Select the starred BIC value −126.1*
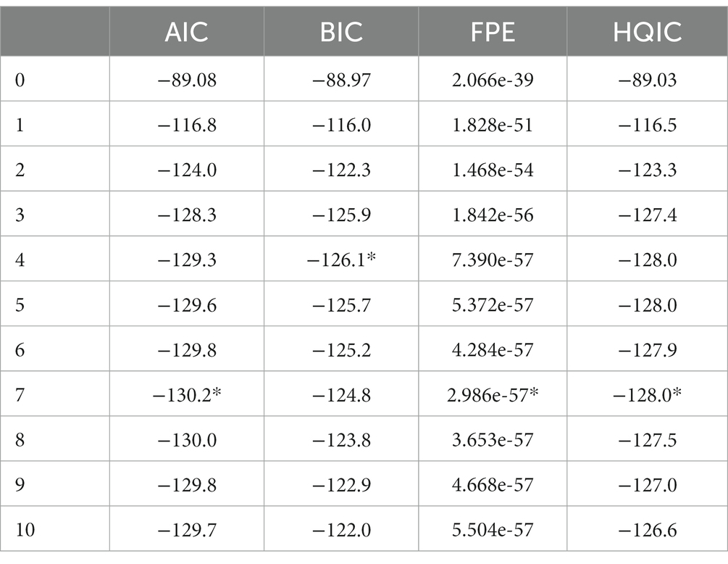 click(341, 260)
